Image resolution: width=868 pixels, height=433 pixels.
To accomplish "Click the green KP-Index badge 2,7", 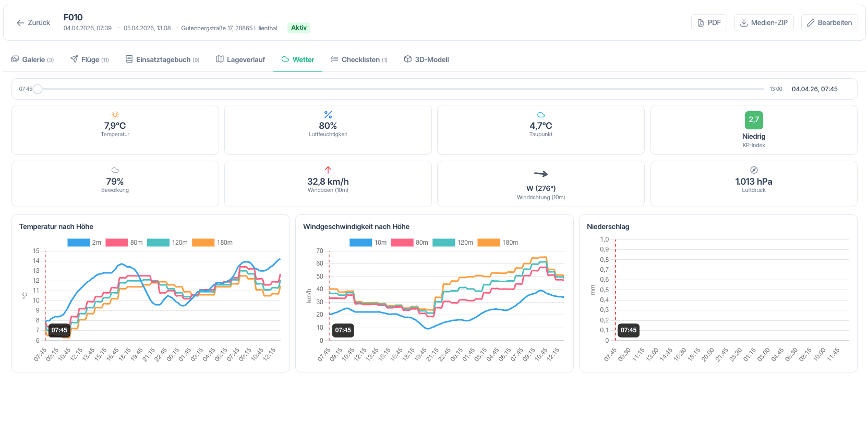I will point(754,120).
